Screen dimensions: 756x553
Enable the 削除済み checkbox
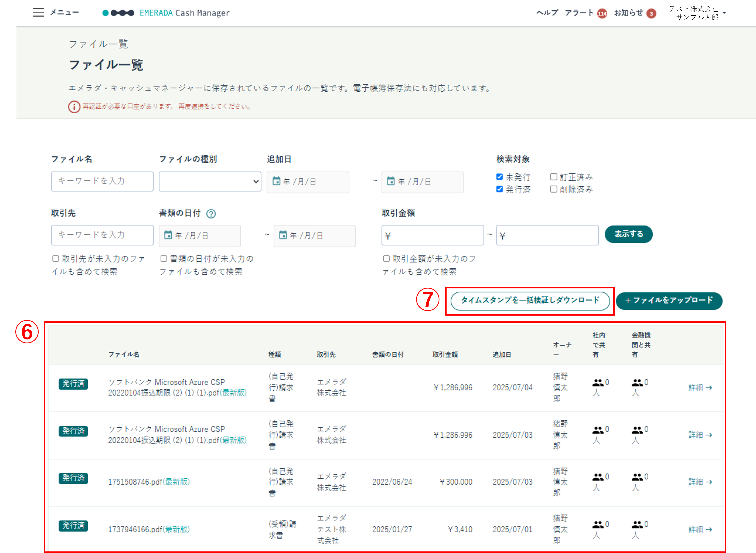tap(554, 189)
